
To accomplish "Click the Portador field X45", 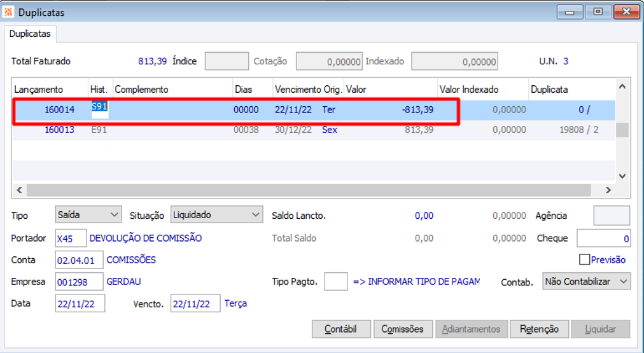I will click(71, 238).
